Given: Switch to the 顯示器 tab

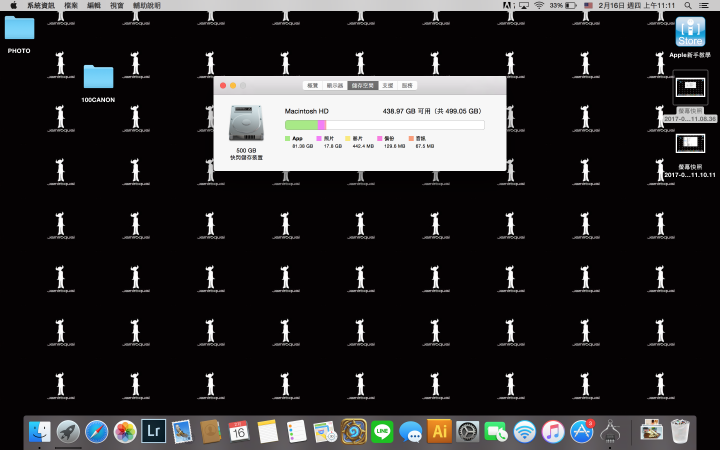Looking at the screenshot, I should 335,86.
